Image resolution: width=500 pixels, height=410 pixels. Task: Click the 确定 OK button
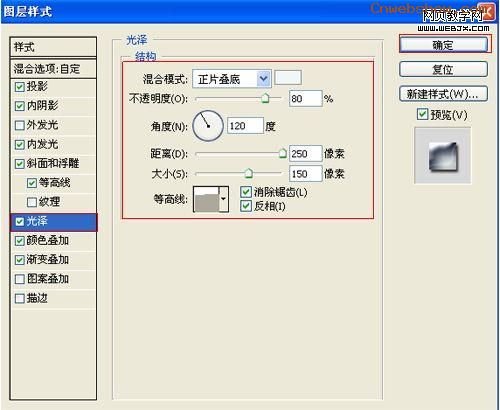443,45
